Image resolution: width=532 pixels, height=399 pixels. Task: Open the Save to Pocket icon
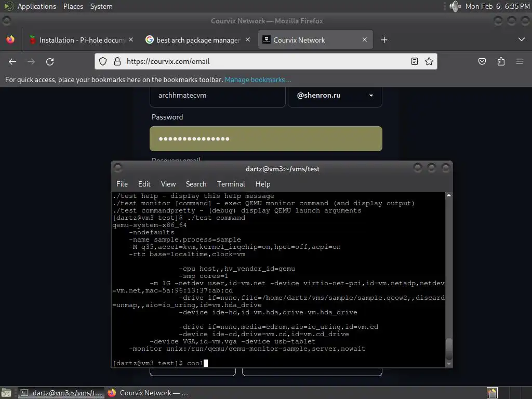click(x=482, y=61)
